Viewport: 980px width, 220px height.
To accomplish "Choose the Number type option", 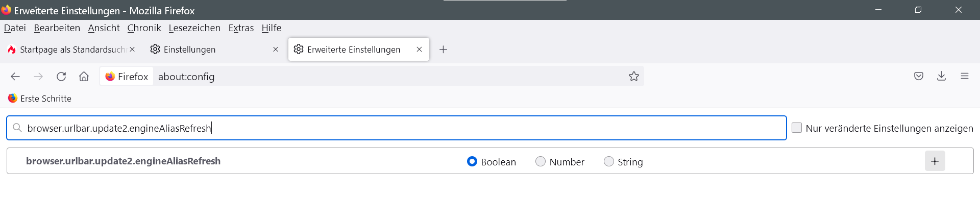I will click(x=540, y=161).
